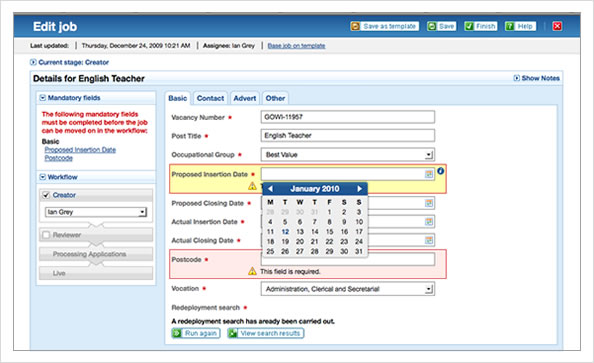Open calendar icon for Proposed Closing Date

coord(429,203)
